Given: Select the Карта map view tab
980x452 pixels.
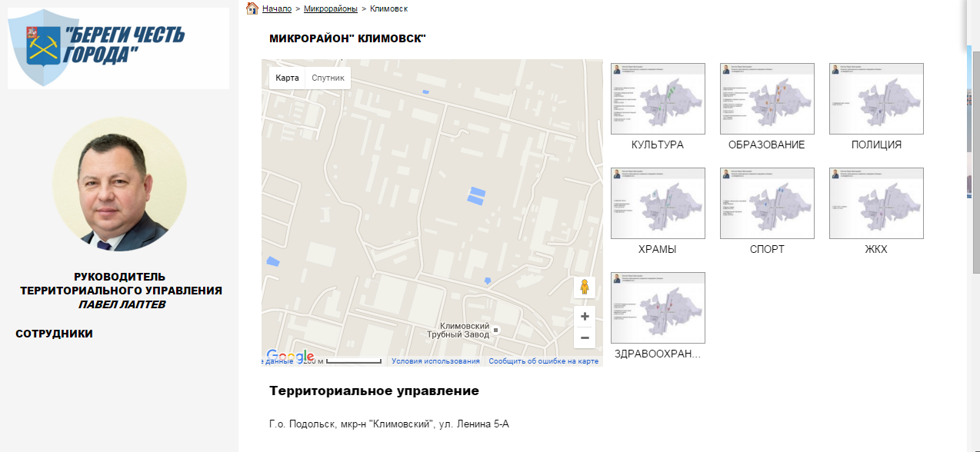Looking at the screenshot, I should (287, 78).
